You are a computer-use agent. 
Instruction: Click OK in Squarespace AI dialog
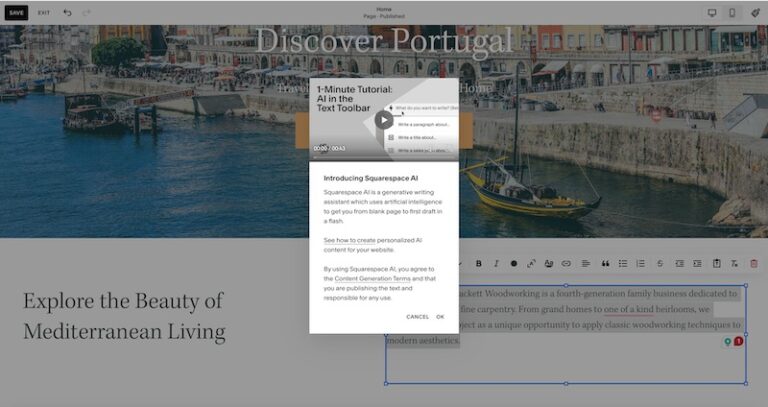(x=440, y=317)
